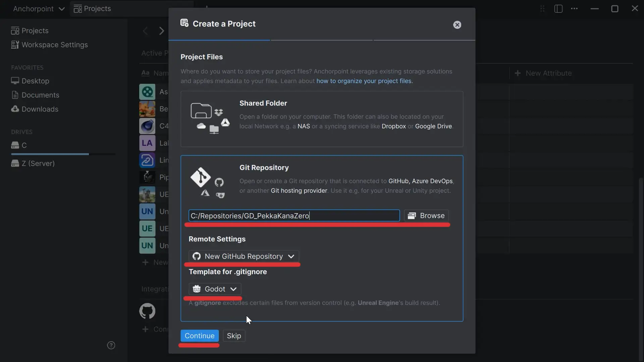Click the Skip button

[x=234, y=336]
